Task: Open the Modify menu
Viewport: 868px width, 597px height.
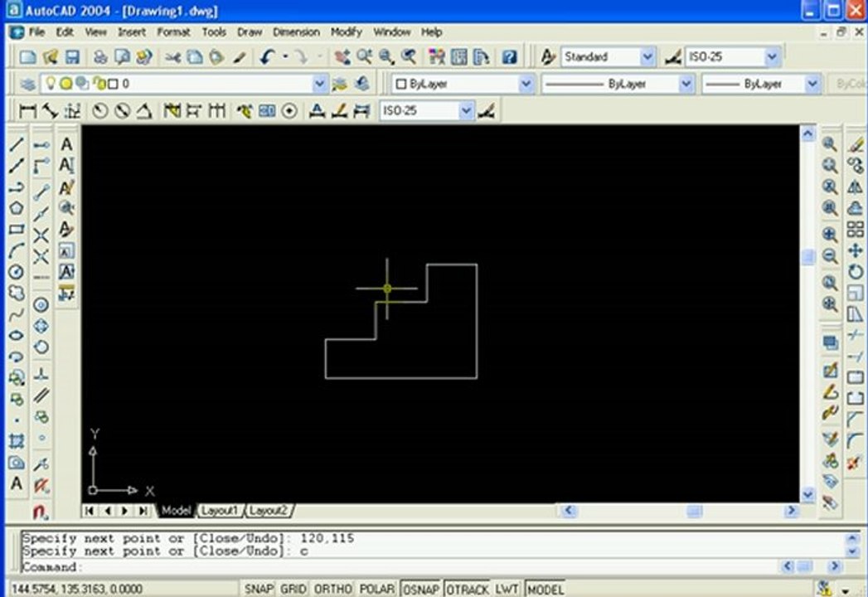Action: coord(346,32)
